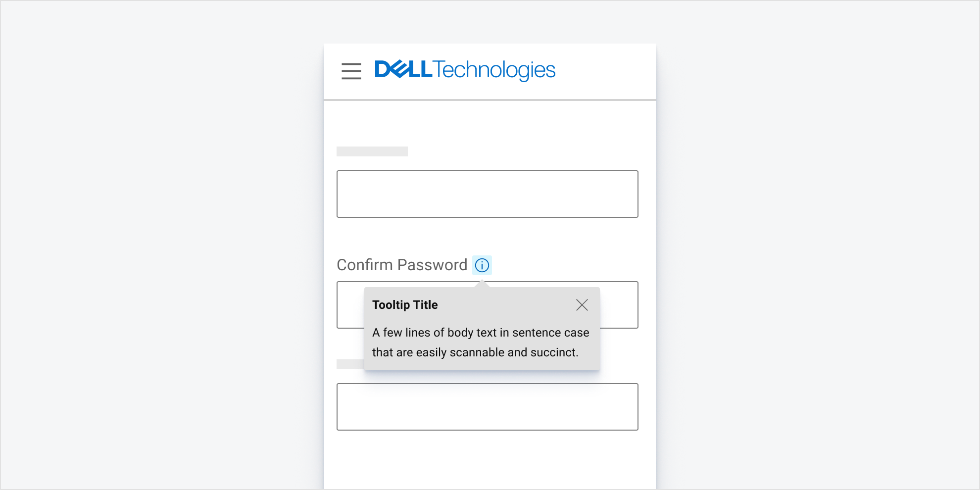Click the gray placeholder label left of tooltip

point(350,364)
